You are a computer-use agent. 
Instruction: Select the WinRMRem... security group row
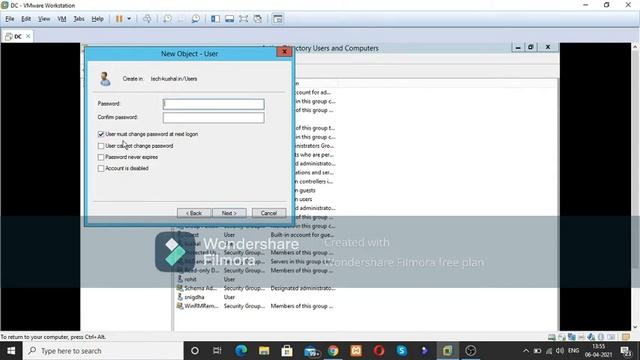256,306
